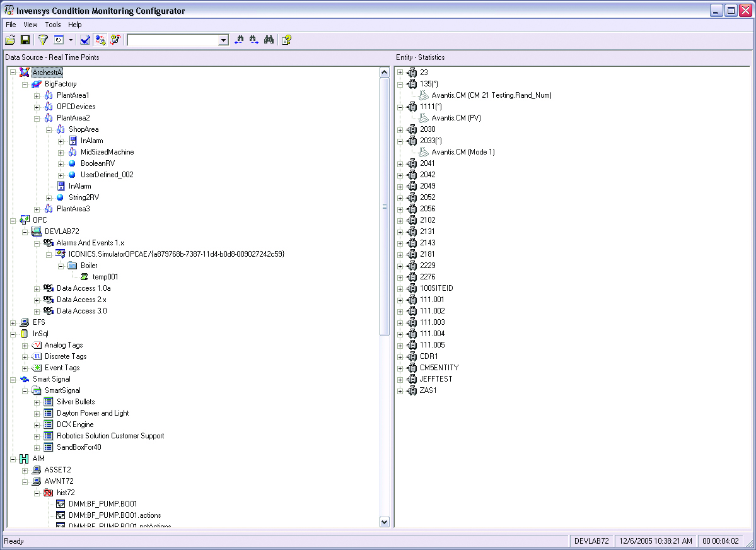This screenshot has width=756, height=550.
Task: Click the Save floppy disk icon
Action: (25, 40)
